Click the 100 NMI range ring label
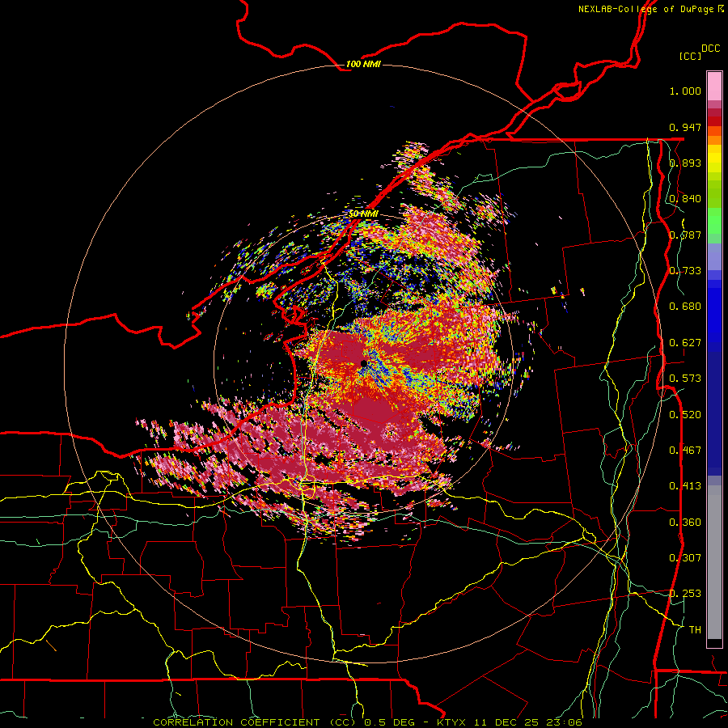 [x=363, y=64]
